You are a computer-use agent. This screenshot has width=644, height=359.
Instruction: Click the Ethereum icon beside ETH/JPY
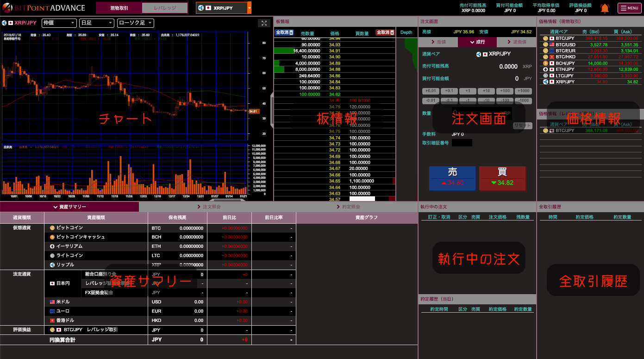(x=545, y=69)
